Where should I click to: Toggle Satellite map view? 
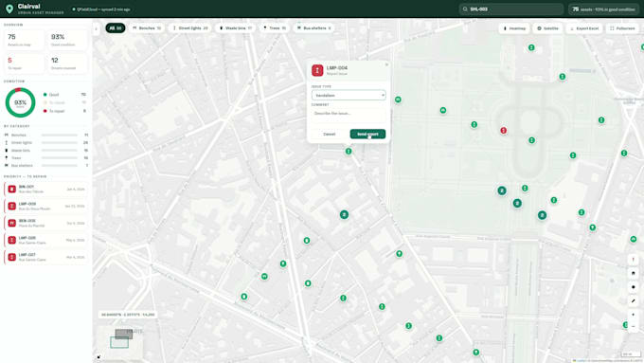point(547,28)
